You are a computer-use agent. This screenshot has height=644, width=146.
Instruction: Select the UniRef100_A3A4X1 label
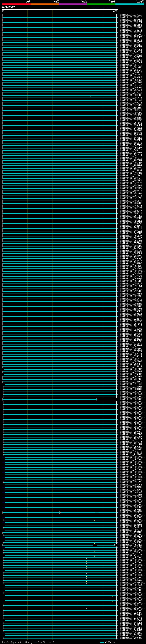coord(131,55)
